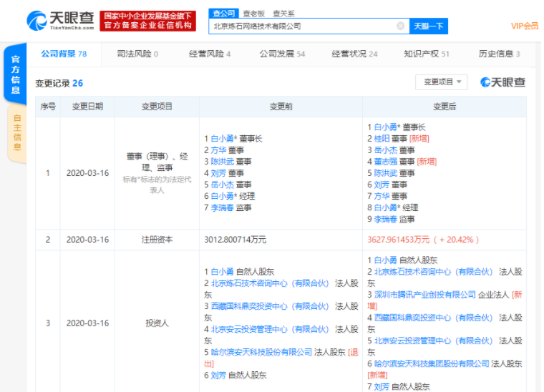Open 陈洪武 董事 link in 变更前 column
544x392 pixels.
coord(223,162)
